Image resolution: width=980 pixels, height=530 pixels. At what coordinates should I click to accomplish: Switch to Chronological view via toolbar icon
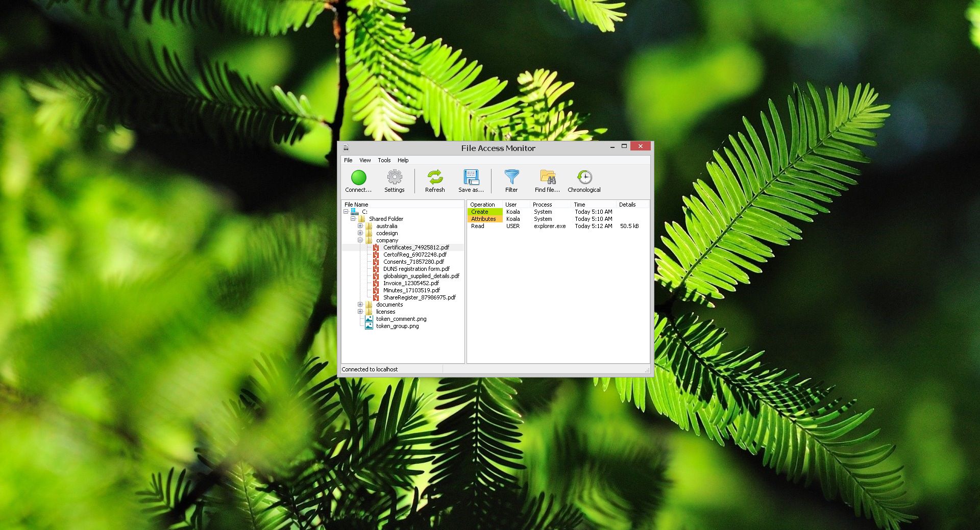(583, 180)
